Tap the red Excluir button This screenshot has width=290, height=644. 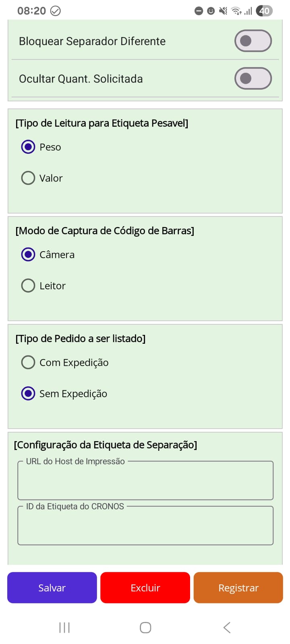click(145, 588)
